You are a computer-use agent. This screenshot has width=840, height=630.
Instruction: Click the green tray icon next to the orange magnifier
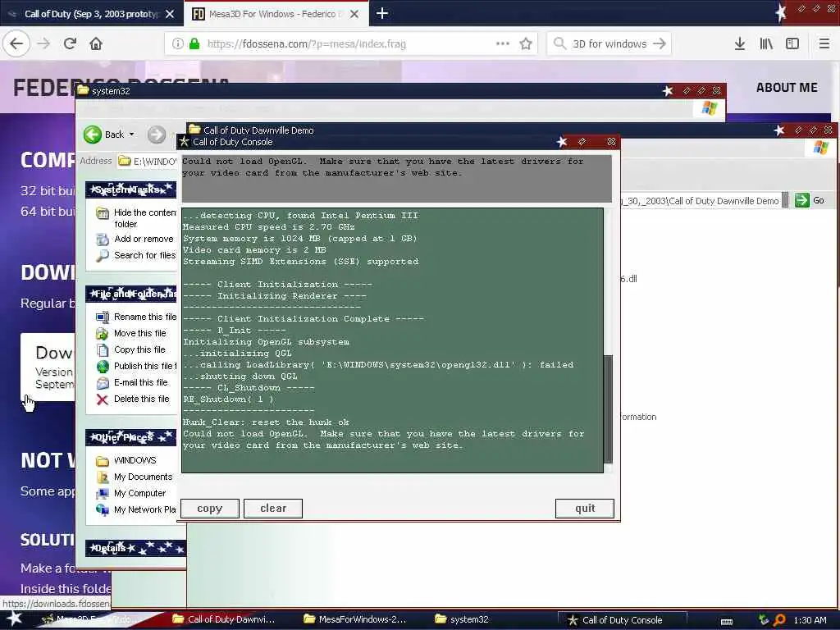764,620
